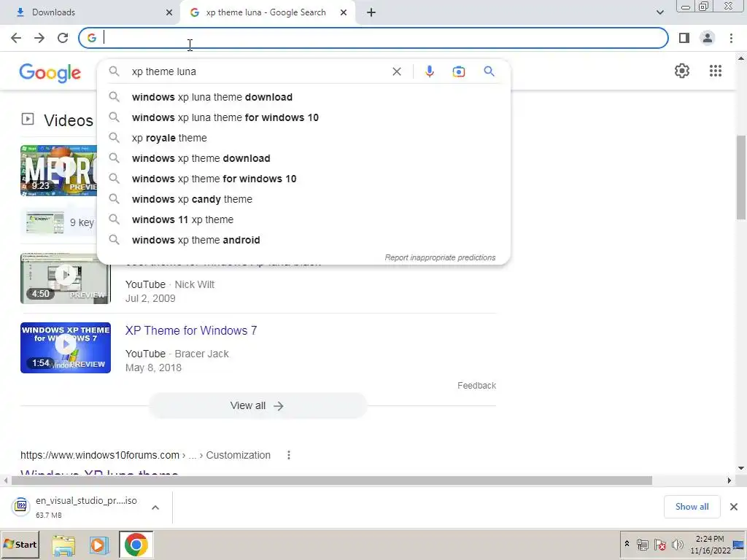
Task: Click the Google icon in address bar
Action: coord(92,38)
